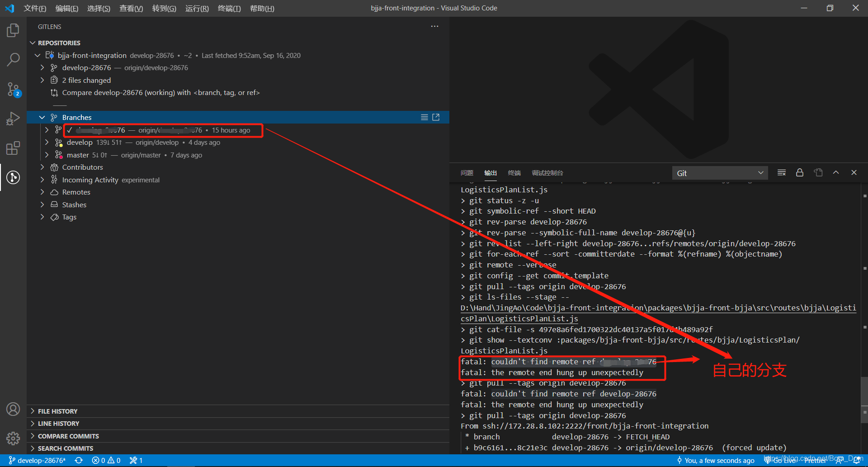Collapse the bjja-front-integration repository node
This screenshot has width=868, height=467.
click(38, 55)
